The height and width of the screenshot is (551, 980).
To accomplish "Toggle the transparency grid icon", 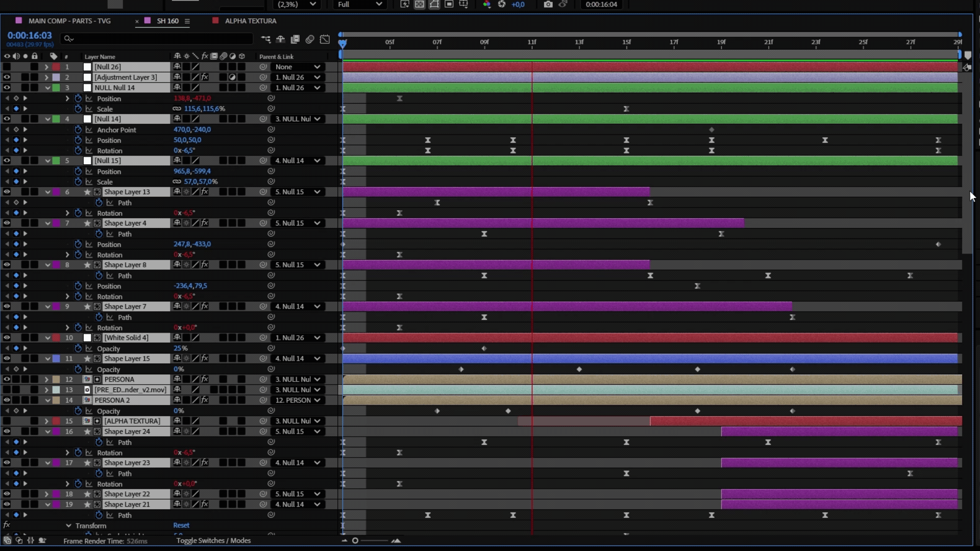I will 419,4.
